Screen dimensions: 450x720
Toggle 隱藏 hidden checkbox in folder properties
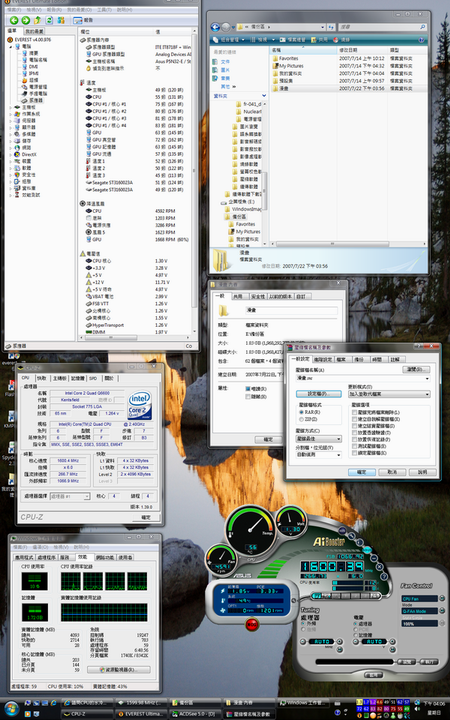tap(248, 397)
